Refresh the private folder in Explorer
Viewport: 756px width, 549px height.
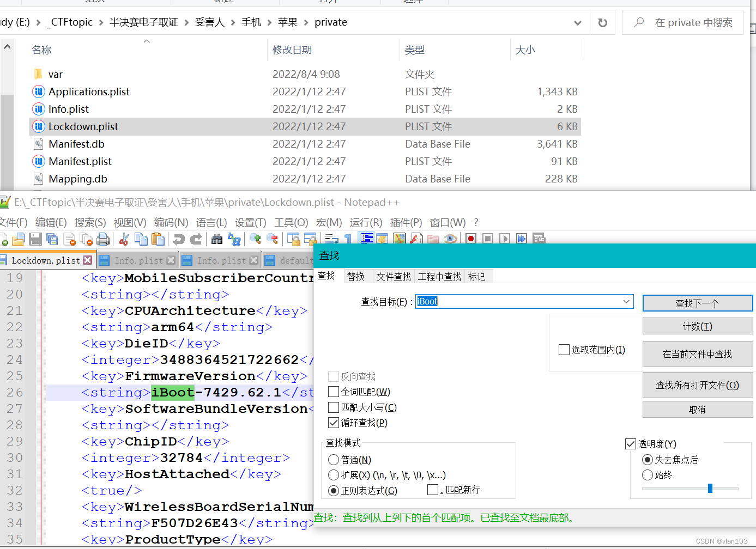(x=602, y=23)
